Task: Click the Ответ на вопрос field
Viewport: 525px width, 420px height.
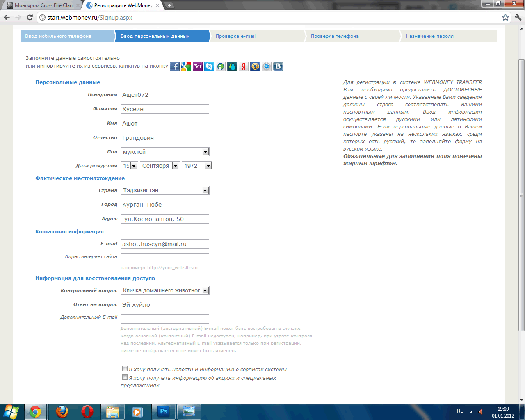Action: (x=165, y=304)
